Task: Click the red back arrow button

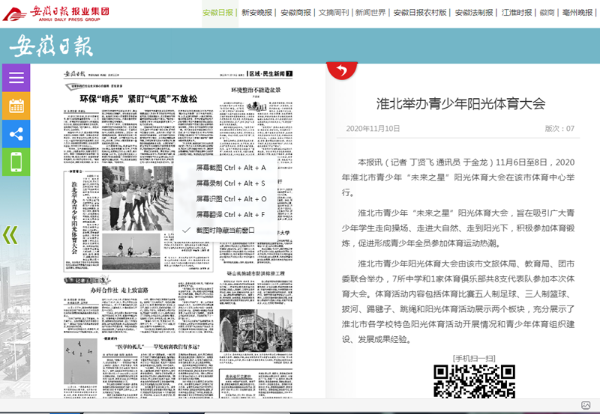Action: coord(342,70)
